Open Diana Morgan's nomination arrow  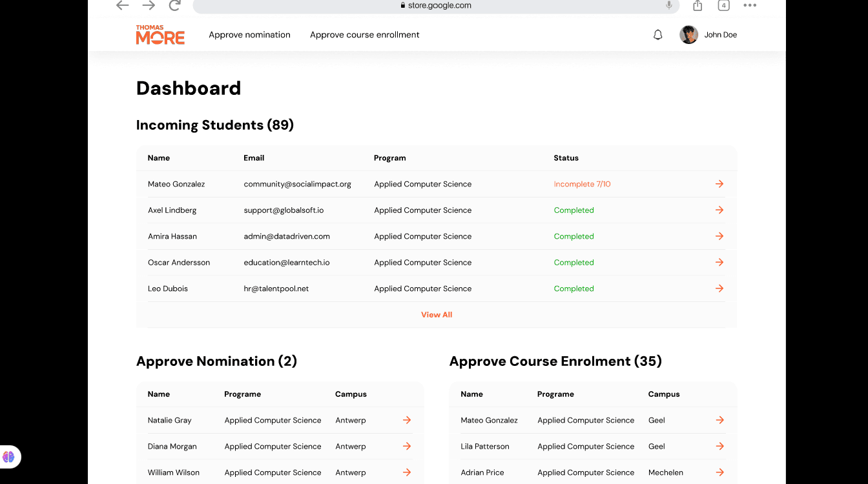(x=407, y=446)
